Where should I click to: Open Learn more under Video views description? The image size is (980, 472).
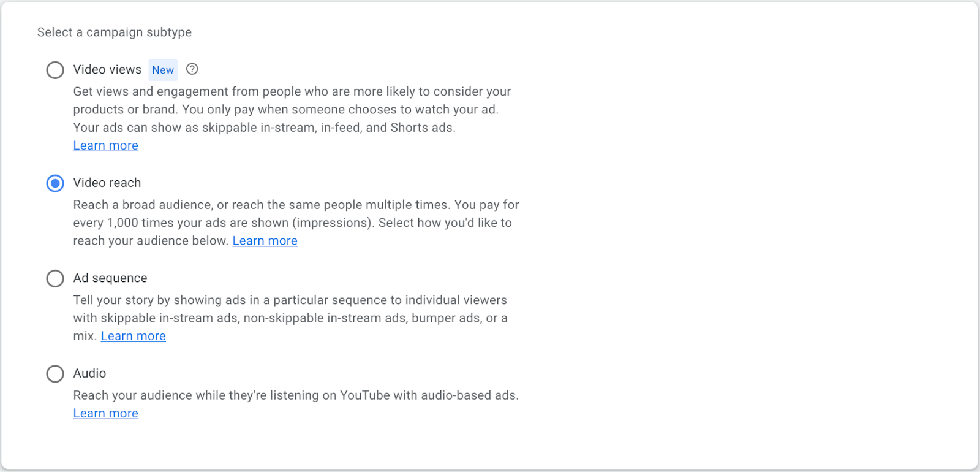105,145
